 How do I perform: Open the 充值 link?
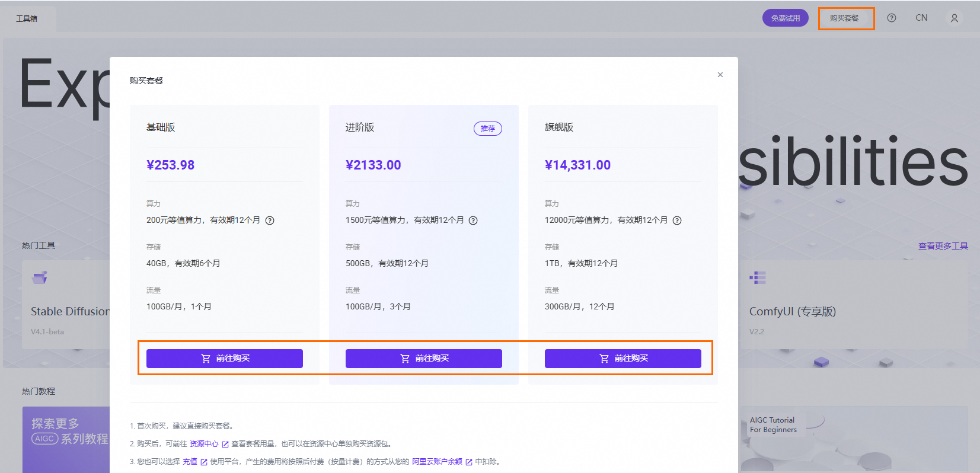click(x=190, y=462)
